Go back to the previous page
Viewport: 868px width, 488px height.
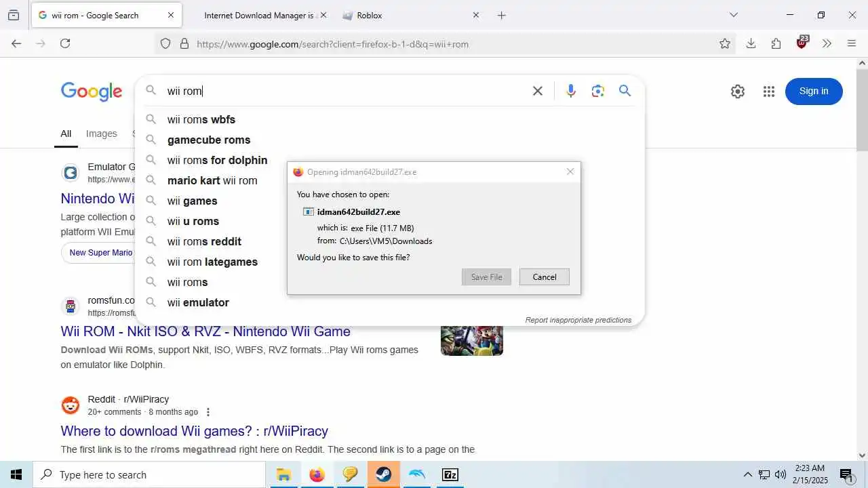tap(16, 43)
